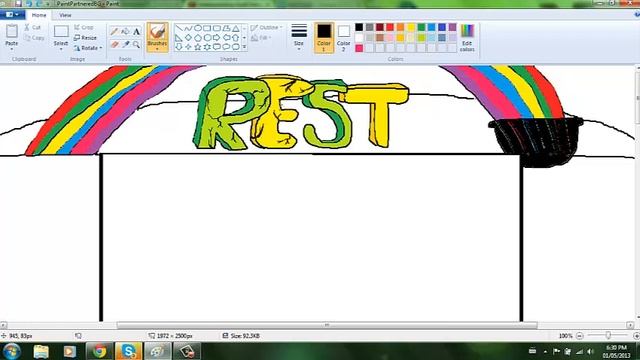
Task: Choose the Five-point star shape
Action: point(198,47)
